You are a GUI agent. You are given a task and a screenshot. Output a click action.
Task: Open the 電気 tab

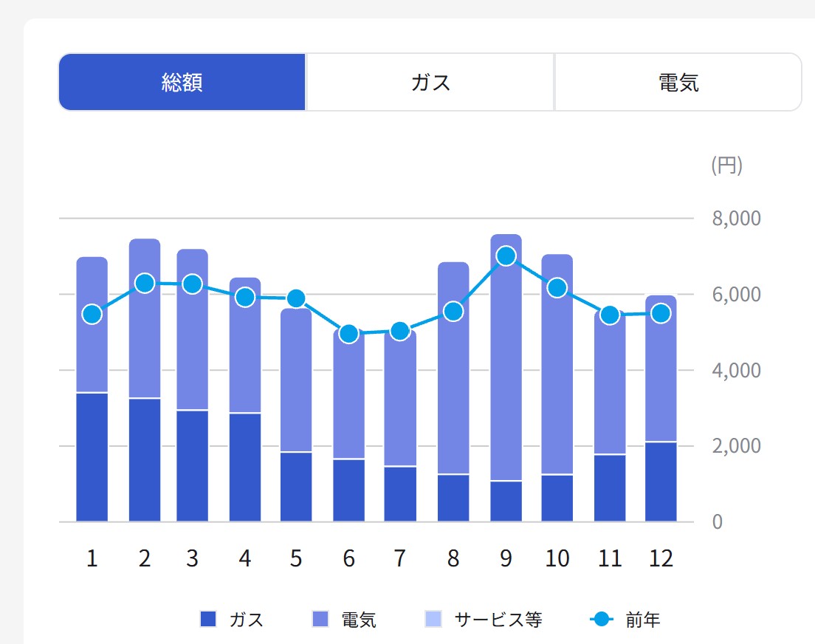point(678,82)
